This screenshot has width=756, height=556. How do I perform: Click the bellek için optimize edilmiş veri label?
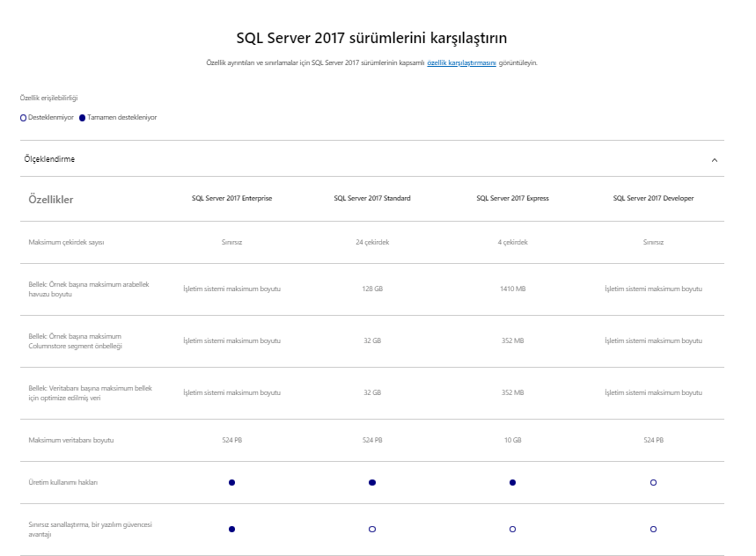90,393
